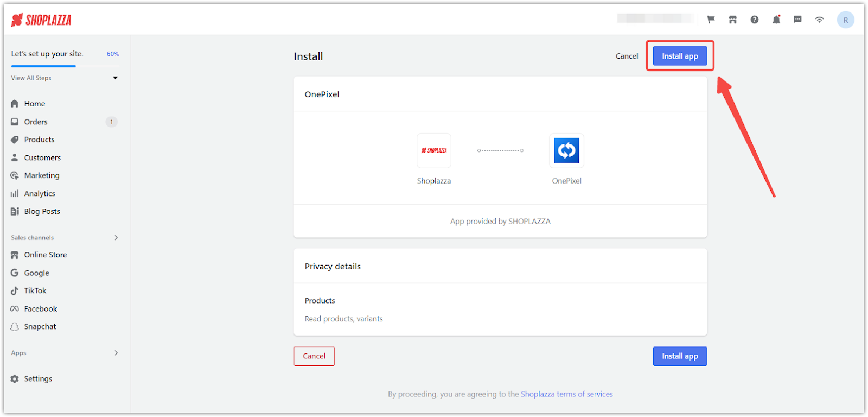
Task: Click top Install app button
Action: [680, 56]
